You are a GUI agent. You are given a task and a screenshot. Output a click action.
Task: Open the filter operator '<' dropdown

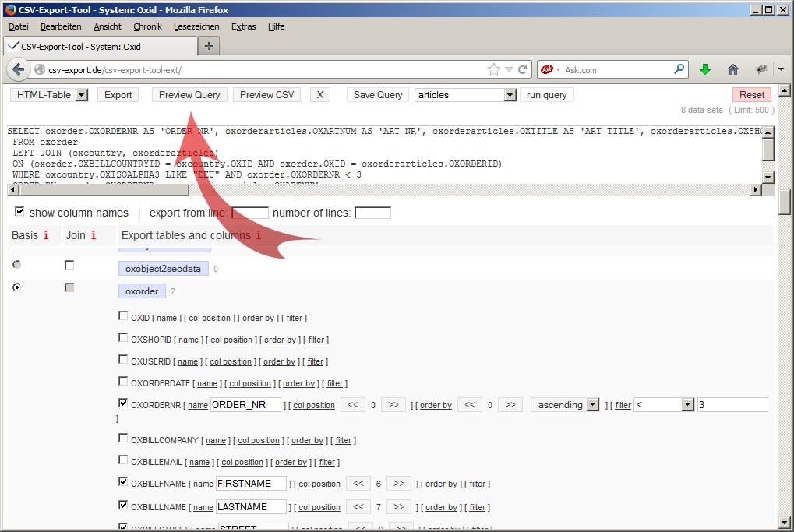pyautogui.click(x=665, y=404)
